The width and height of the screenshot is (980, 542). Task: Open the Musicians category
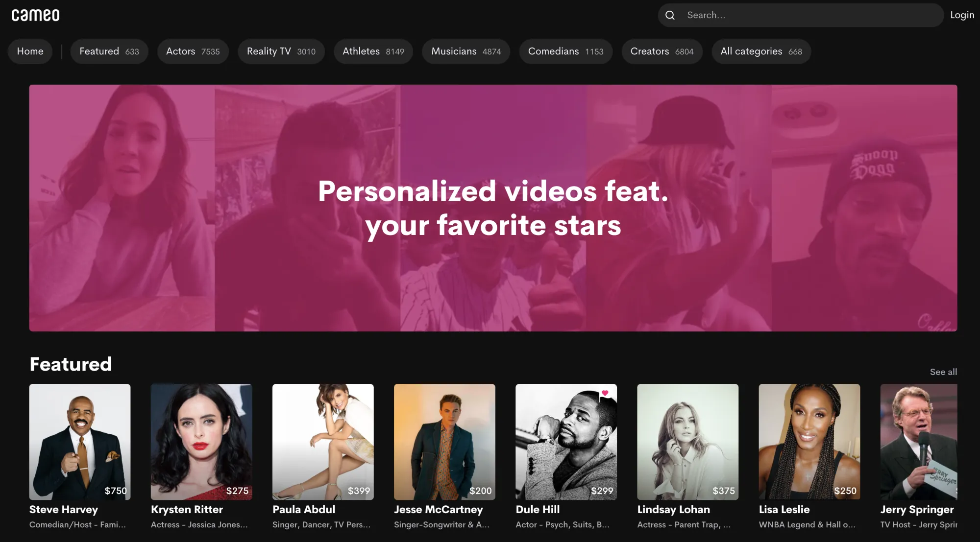466,51
